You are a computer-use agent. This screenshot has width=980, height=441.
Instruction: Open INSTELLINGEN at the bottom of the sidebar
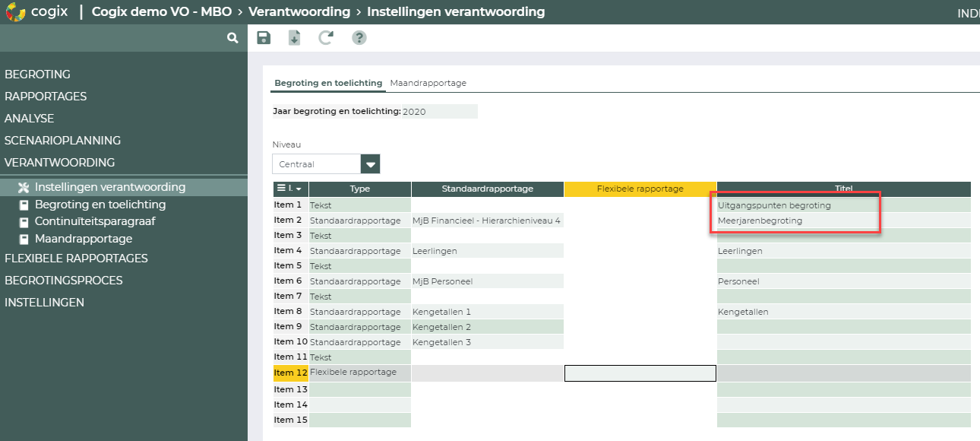[x=43, y=302]
